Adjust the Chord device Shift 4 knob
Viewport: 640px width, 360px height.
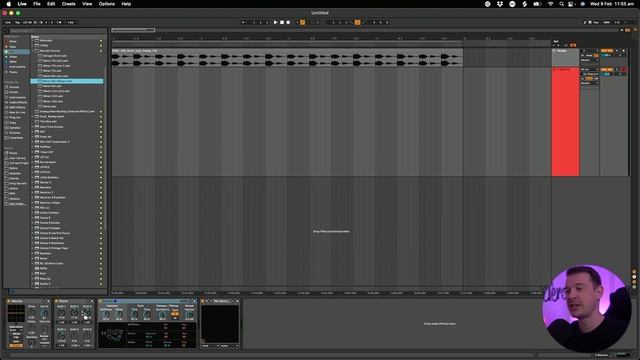coord(61,336)
